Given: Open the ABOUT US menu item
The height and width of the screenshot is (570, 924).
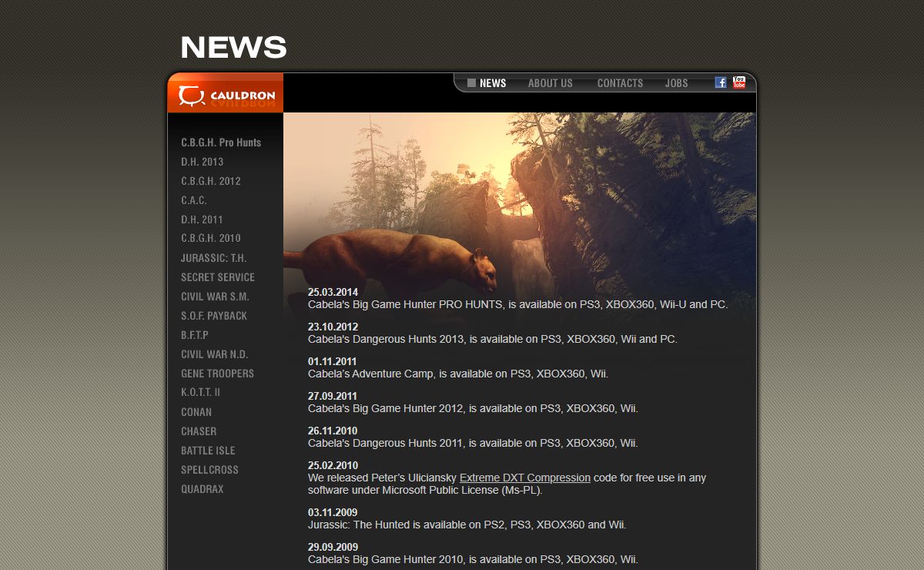Looking at the screenshot, I should point(550,83).
